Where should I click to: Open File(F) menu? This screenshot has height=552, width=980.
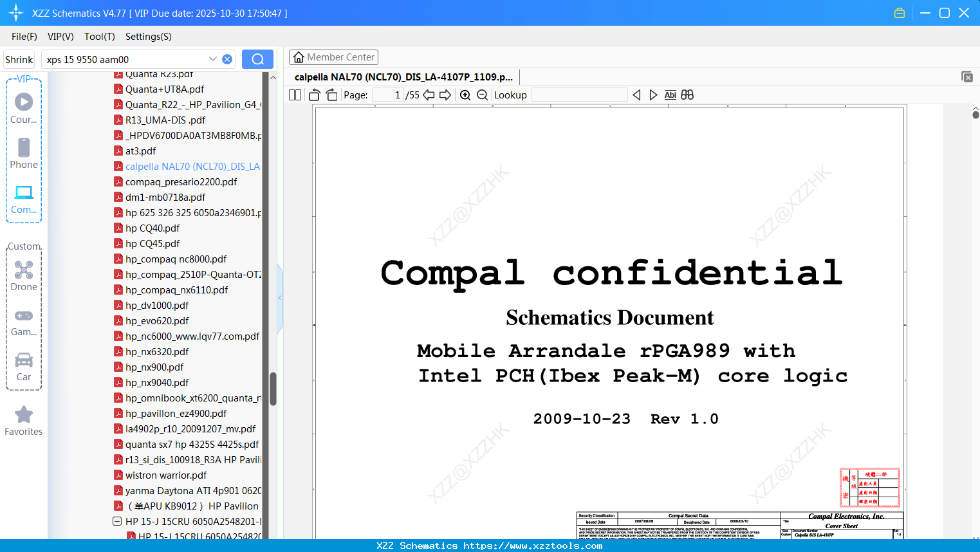pyautogui.click(x=24, y=37)
